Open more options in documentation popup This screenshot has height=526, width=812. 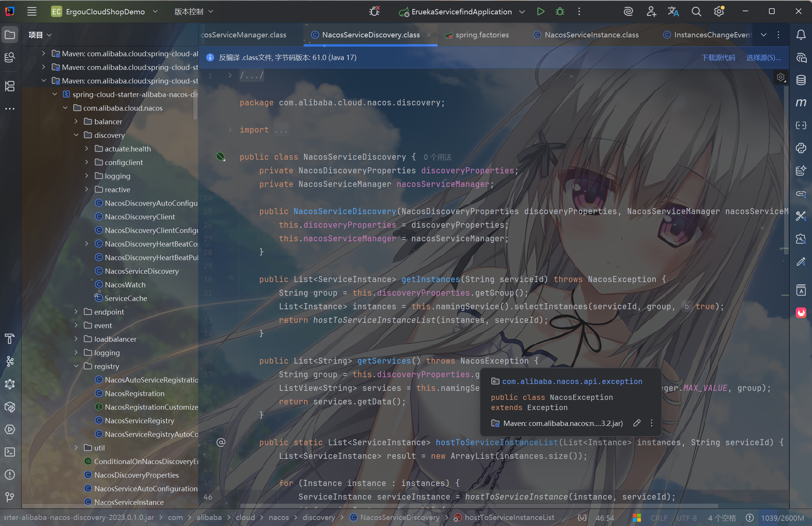click(652, 423)
